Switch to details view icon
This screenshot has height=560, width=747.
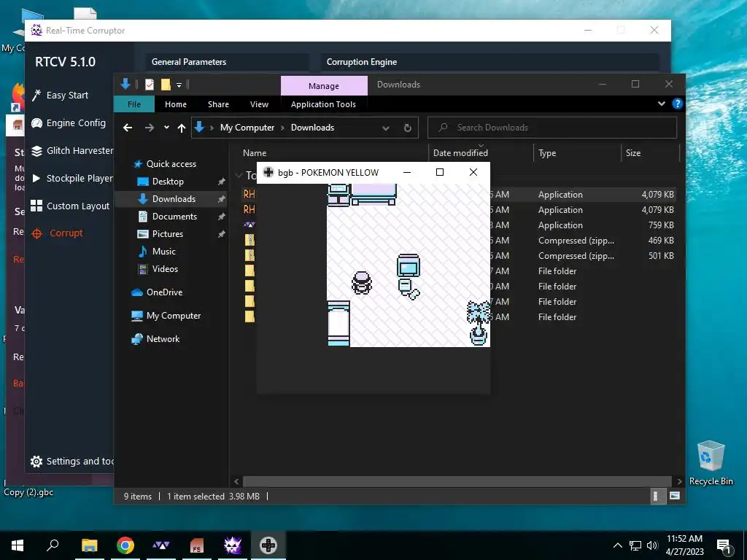656,496
